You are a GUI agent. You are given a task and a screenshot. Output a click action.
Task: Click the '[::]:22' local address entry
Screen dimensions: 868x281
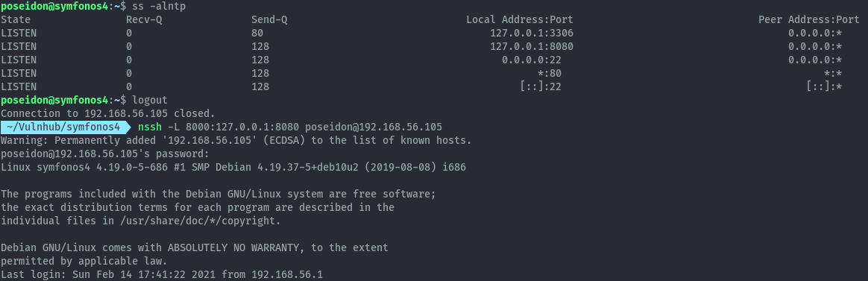tap(541, 87)
